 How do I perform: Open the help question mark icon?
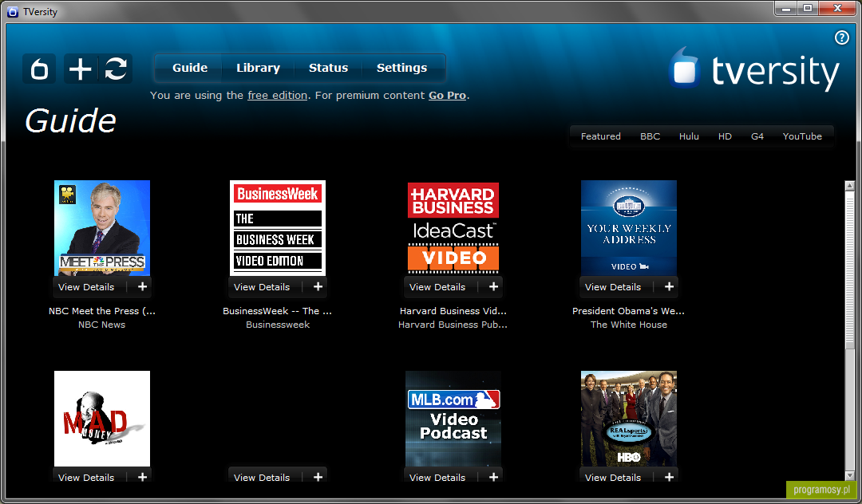842,37
